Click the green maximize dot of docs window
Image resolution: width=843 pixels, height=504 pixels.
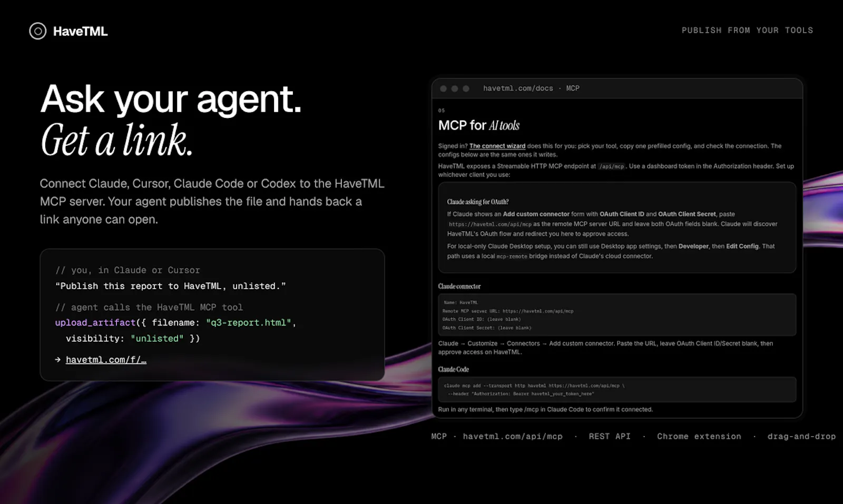[466, 88]
